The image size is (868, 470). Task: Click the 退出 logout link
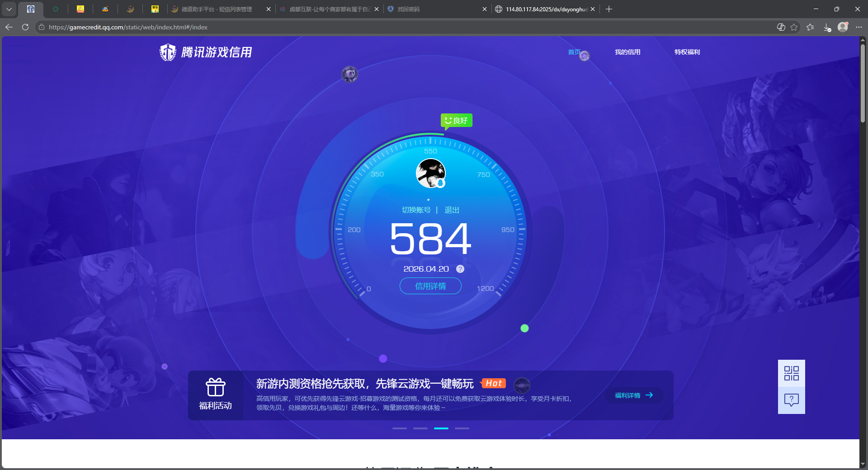[453, 210]
